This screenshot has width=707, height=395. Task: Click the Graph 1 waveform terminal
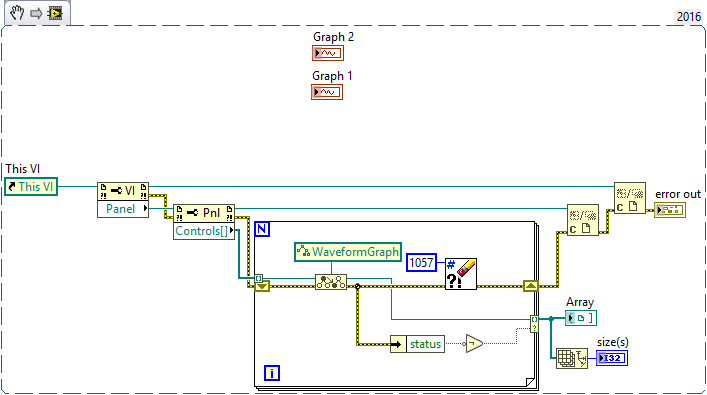327,92
